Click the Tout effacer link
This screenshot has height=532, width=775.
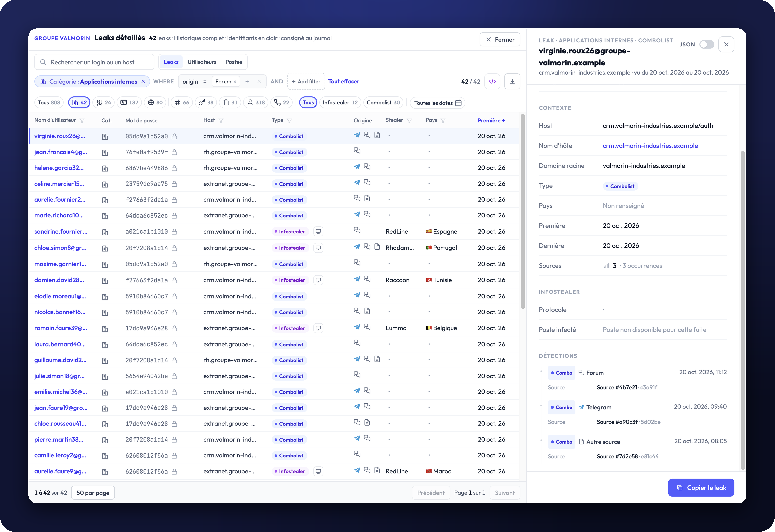pos(343,82)
